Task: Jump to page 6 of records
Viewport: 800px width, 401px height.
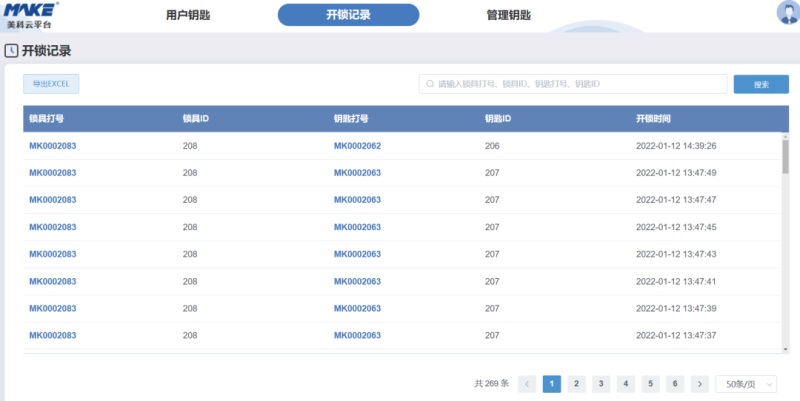Action: click(x=675, y=384)
